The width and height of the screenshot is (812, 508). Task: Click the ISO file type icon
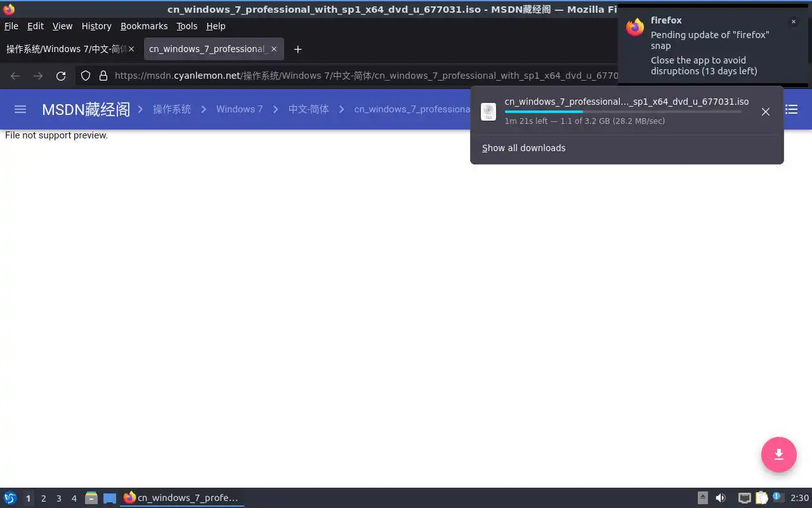click(488, 112)
